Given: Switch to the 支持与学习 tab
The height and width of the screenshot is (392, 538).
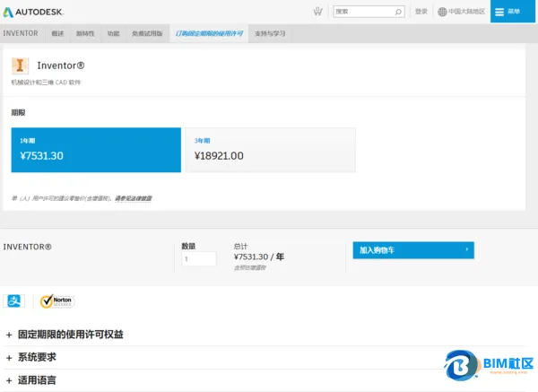Looking at the screenshot, I should [x=270, y=34].
